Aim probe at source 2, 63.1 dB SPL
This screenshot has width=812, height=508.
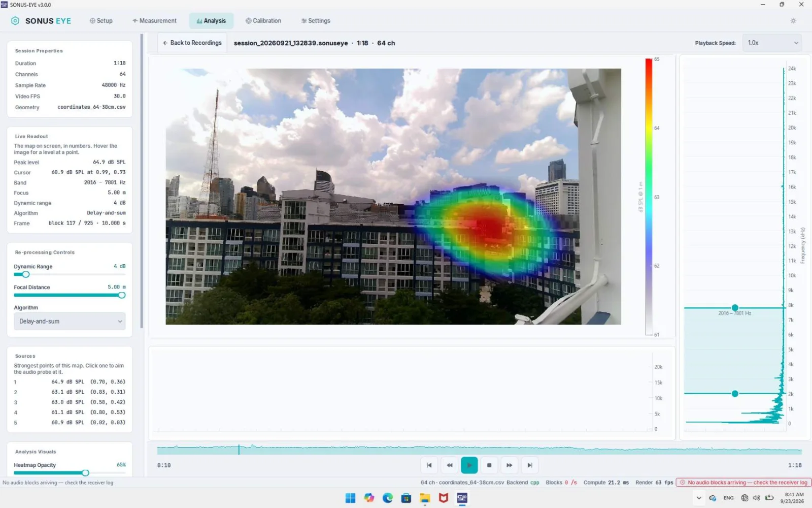coord(70,392)
